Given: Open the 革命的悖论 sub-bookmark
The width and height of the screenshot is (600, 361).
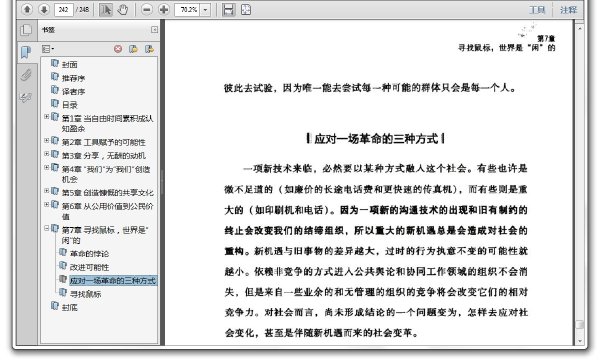Looking at the screenshot, I should pos(89,254).
